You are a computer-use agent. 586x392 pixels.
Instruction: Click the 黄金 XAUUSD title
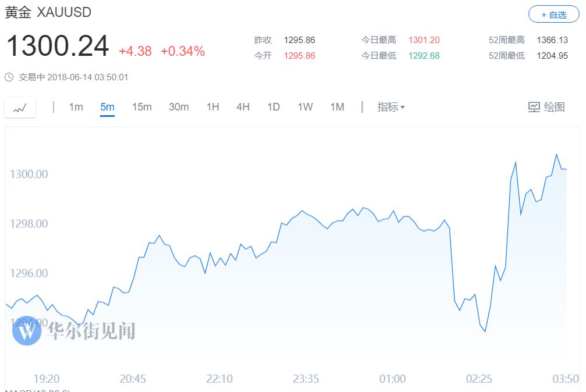tap(48, 12)
